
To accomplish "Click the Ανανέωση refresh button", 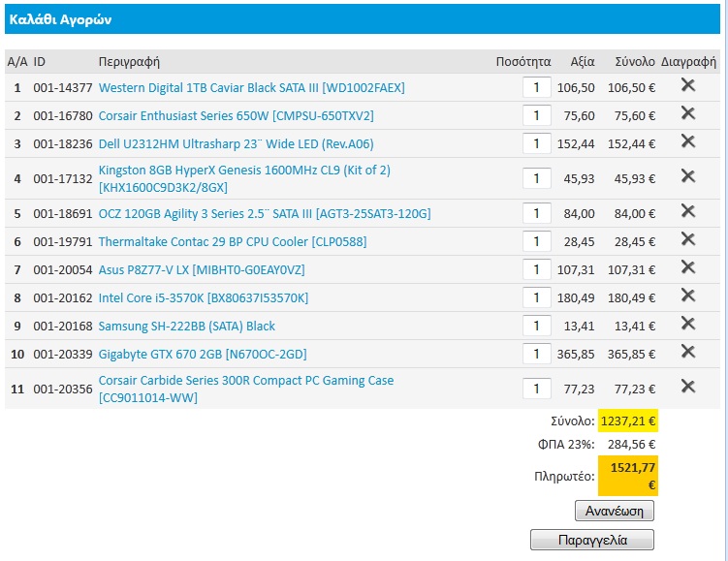I will 615,511.
